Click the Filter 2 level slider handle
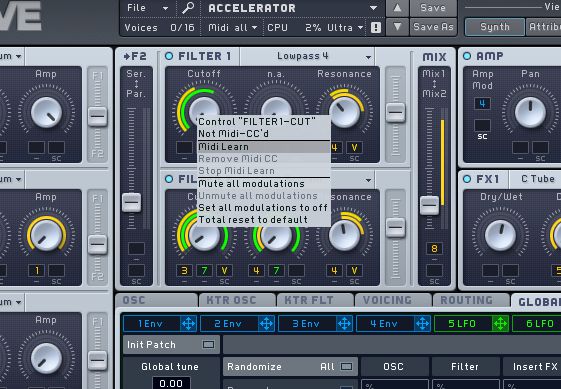 (395, 228)
